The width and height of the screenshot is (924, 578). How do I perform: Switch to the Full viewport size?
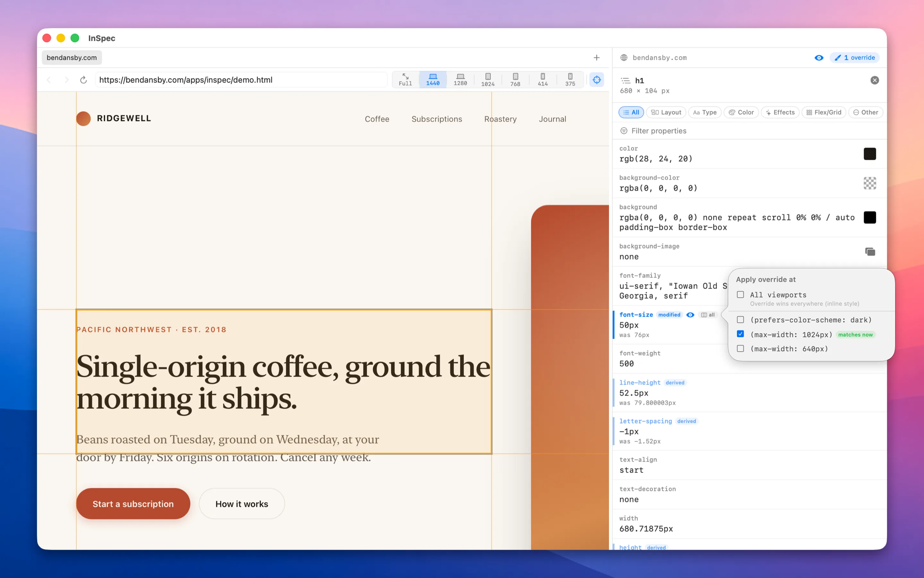click(x=405, y=80)
